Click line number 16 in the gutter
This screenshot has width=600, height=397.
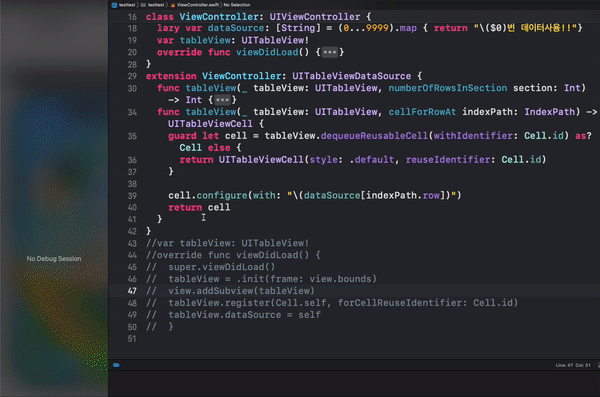click(132, 17)
